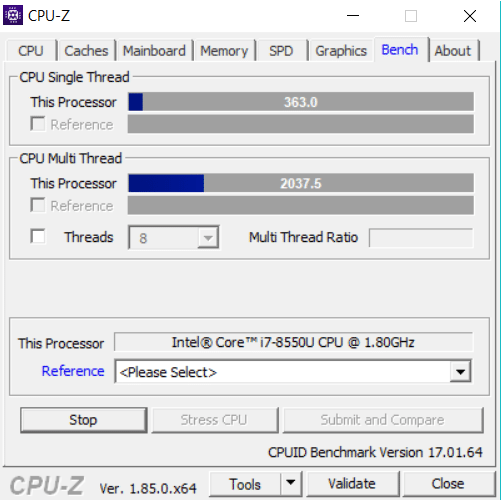Click the Validate button

point(352,483)
